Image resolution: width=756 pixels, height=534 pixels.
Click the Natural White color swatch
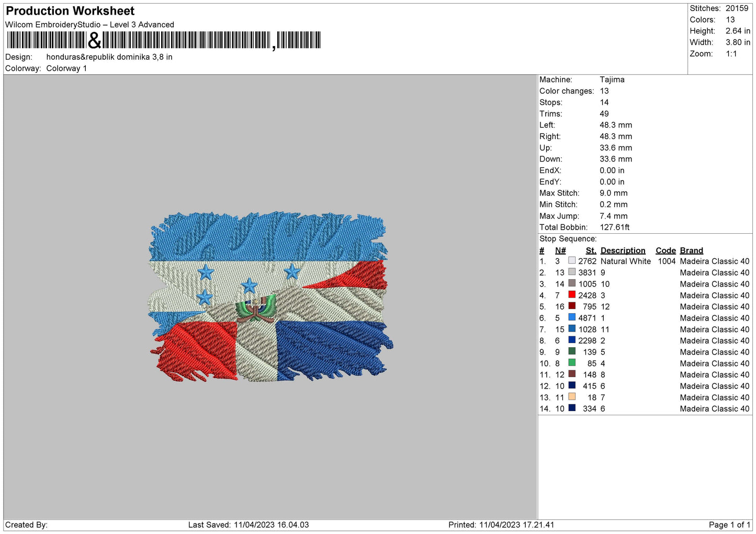coord(572,260)
